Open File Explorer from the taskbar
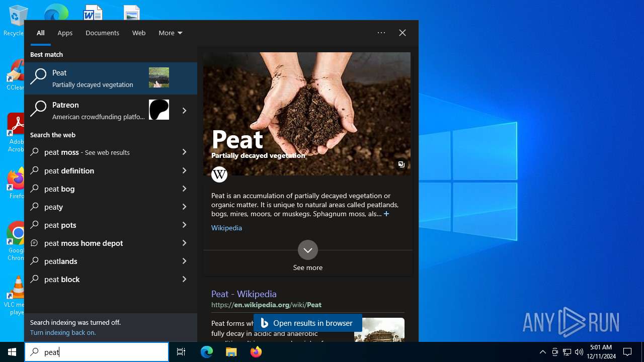This screenshot has width=644, height=362. pyautogui.click(x=231, y=352)
